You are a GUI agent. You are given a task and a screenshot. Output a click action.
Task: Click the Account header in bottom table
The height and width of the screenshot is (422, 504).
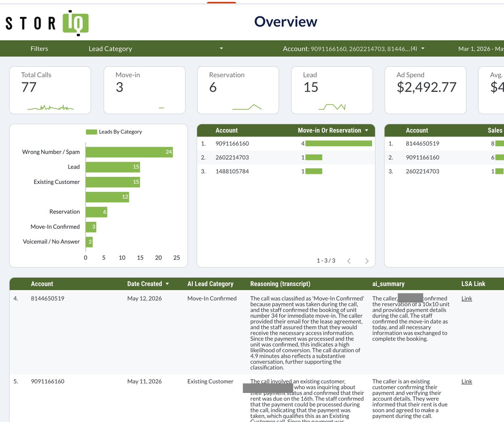click(42, 284)
